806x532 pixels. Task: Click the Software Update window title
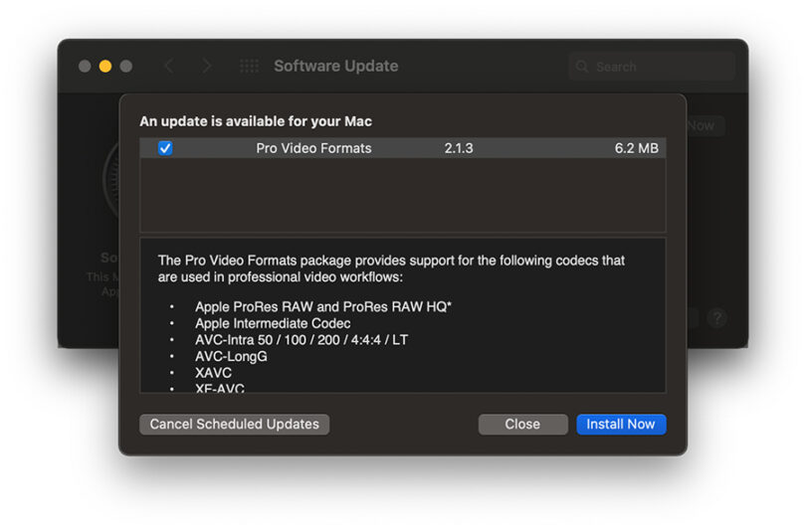335,67
